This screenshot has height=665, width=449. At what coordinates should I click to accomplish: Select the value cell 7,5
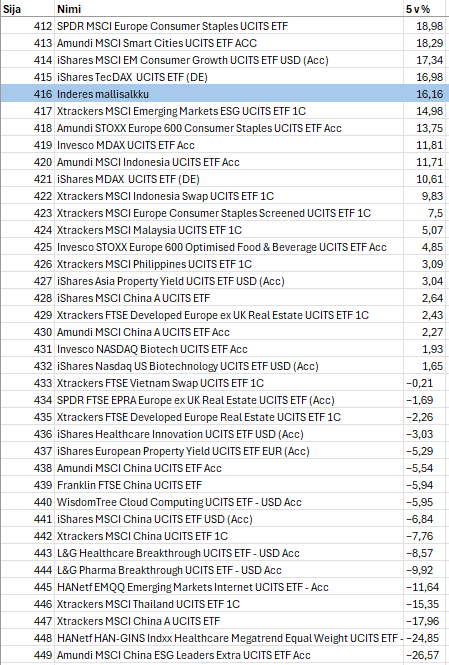424,213
